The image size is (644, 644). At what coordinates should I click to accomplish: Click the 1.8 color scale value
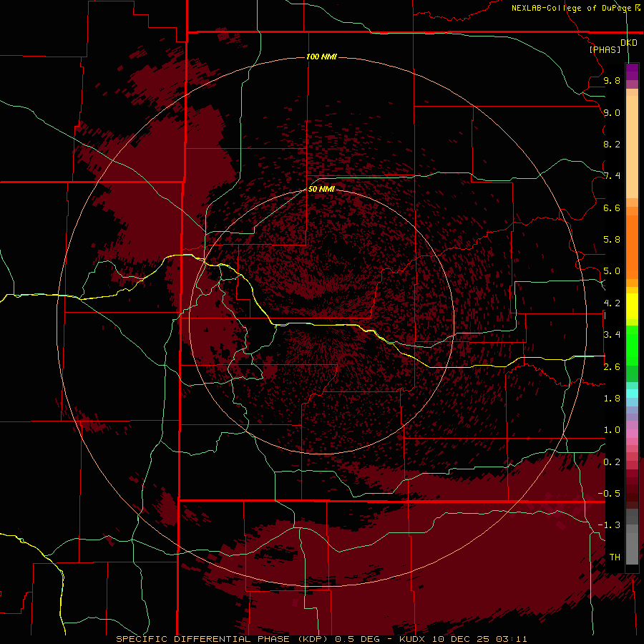click(612, 399)
